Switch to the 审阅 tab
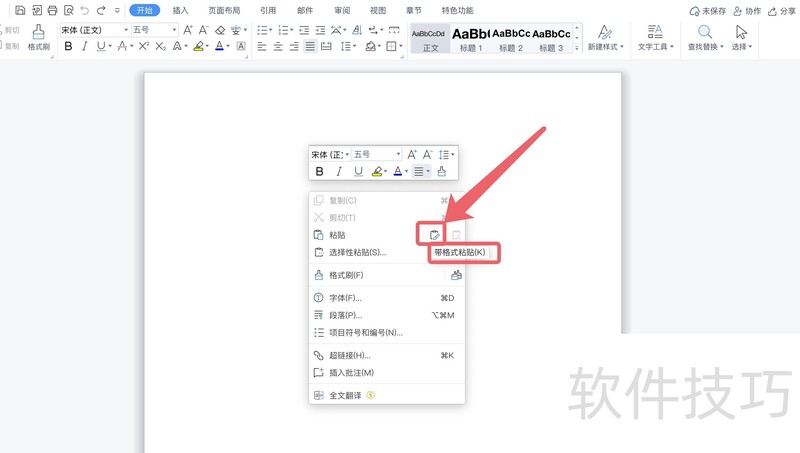This screenshot has height=453, width=800. (x=342, y=10)
